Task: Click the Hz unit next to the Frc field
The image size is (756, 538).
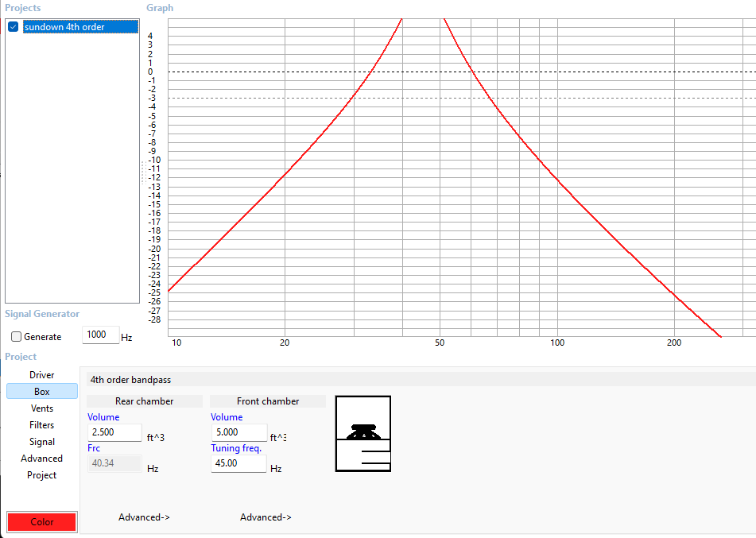Action: 153,469
